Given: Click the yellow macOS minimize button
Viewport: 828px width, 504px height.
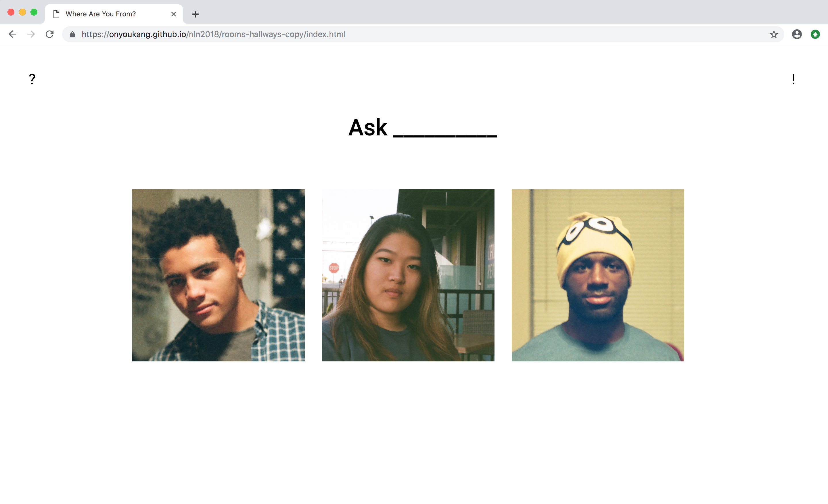Looking at the screenshot, I should [22, 12].
